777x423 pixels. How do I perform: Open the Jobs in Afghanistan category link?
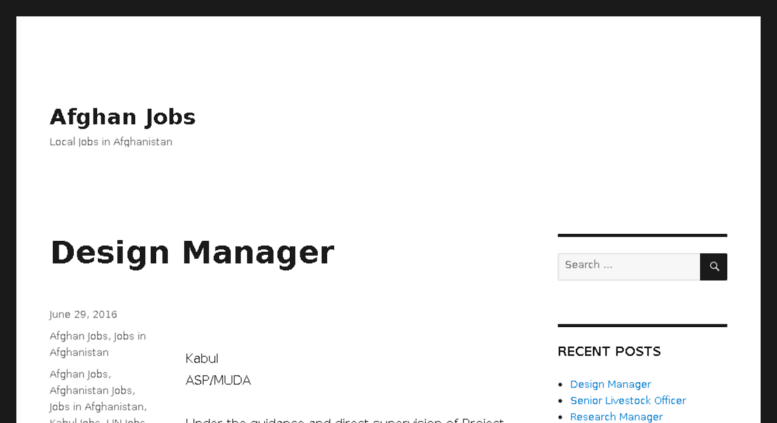point(98,344)
